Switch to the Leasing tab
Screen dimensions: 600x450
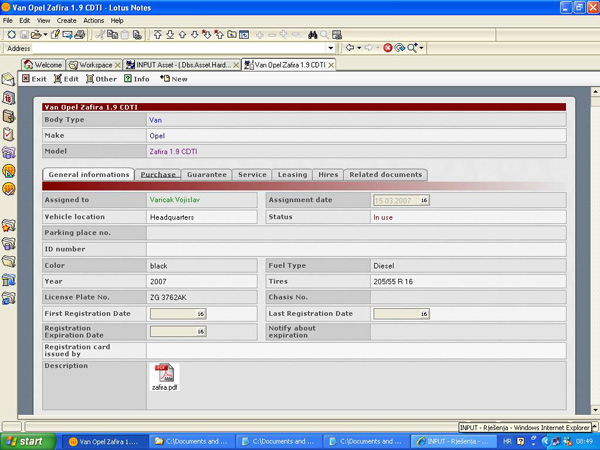pyautogui.click(x=292, y=174)
